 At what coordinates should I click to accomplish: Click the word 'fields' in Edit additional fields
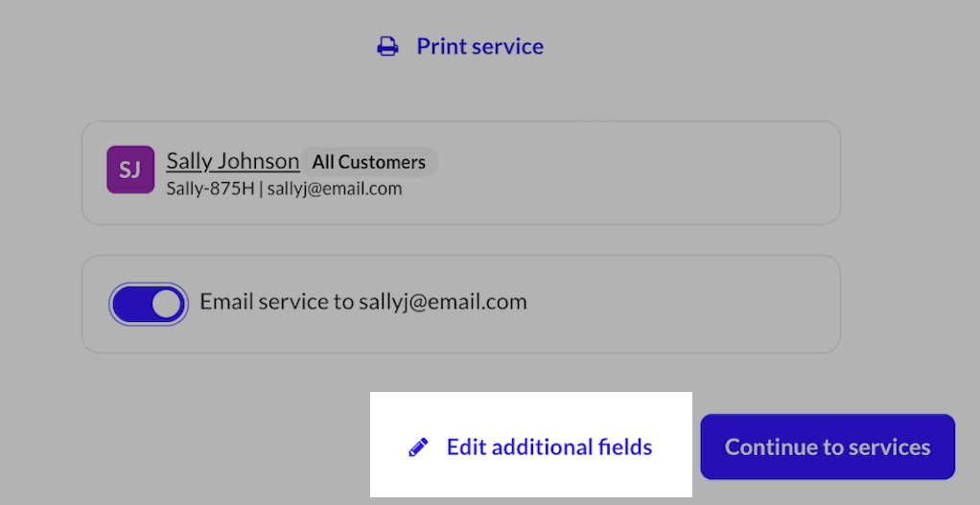coord(626,448)
